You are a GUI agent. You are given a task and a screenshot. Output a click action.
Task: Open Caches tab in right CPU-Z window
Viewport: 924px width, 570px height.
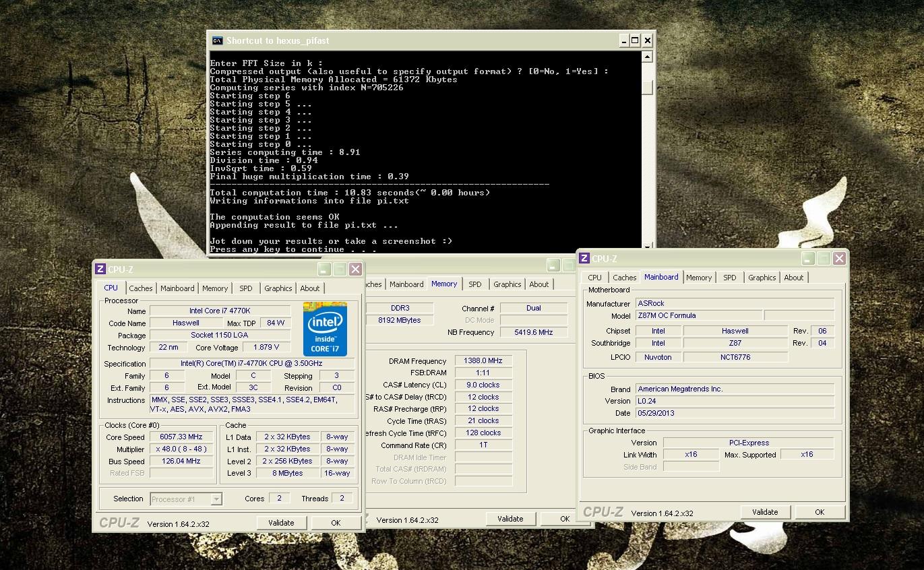[x=625, y=278]
